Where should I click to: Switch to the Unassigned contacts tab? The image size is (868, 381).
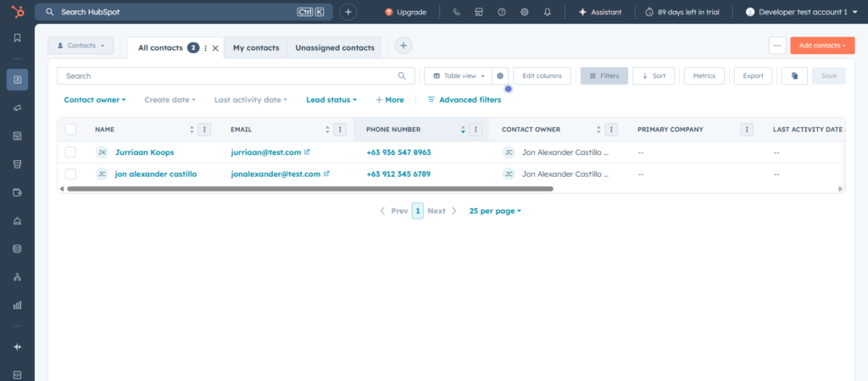[334, 48]
